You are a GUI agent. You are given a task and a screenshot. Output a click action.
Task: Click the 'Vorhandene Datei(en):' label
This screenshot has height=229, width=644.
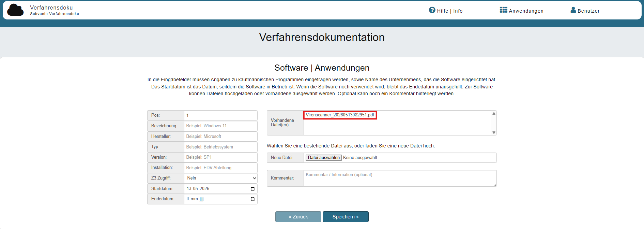[282, 123]
